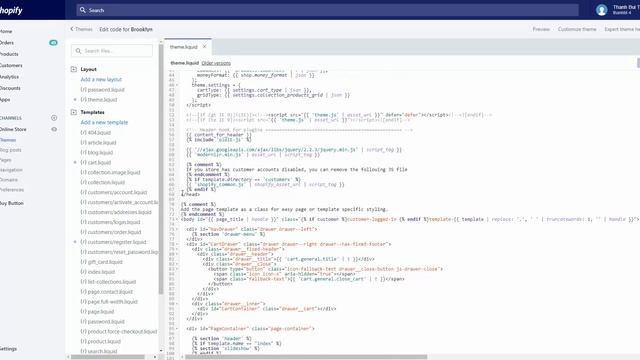
Task: Go to Discounts in sidebar
Action: tap(10, 88)
